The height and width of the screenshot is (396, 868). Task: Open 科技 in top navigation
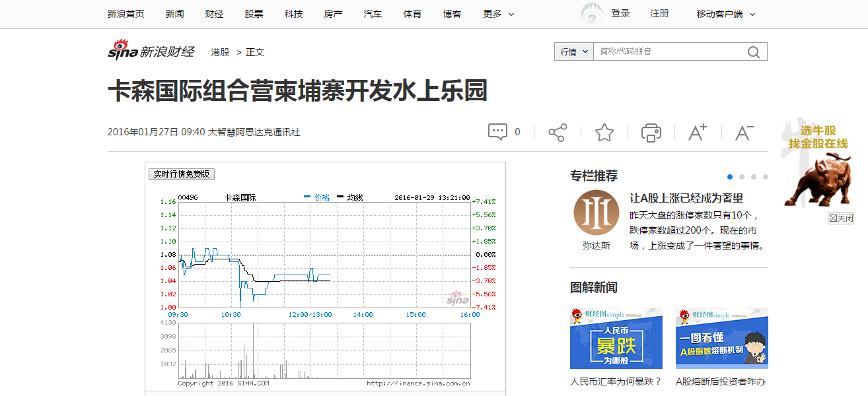(293, 14)
